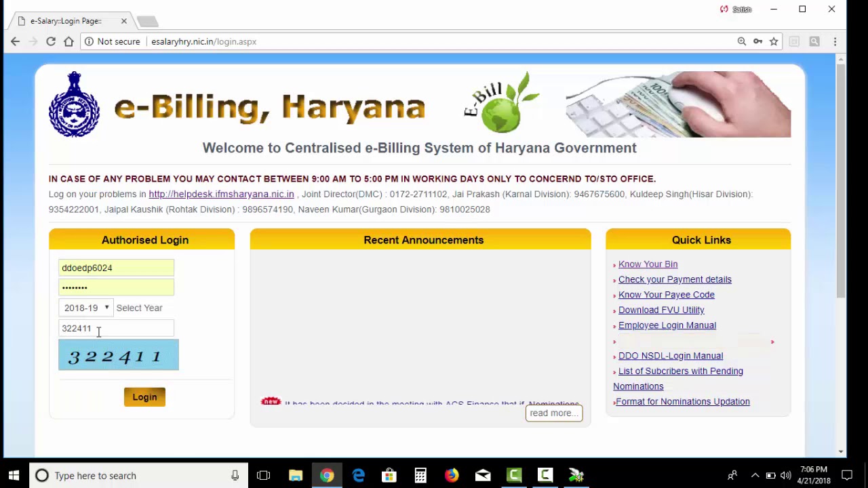This screenshot has height=488, width=868.
Task: Open Mail app from taskbar
Action: (483, 475)
